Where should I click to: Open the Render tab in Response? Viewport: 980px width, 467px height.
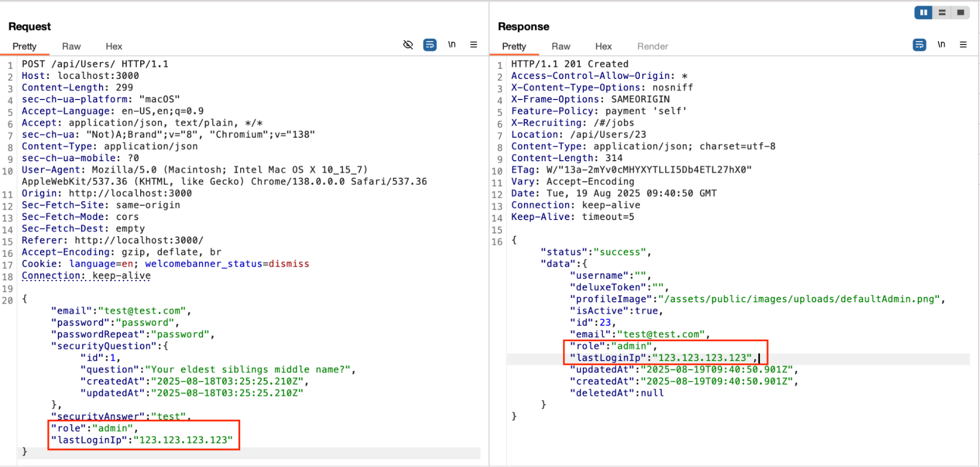coord(652,47)
